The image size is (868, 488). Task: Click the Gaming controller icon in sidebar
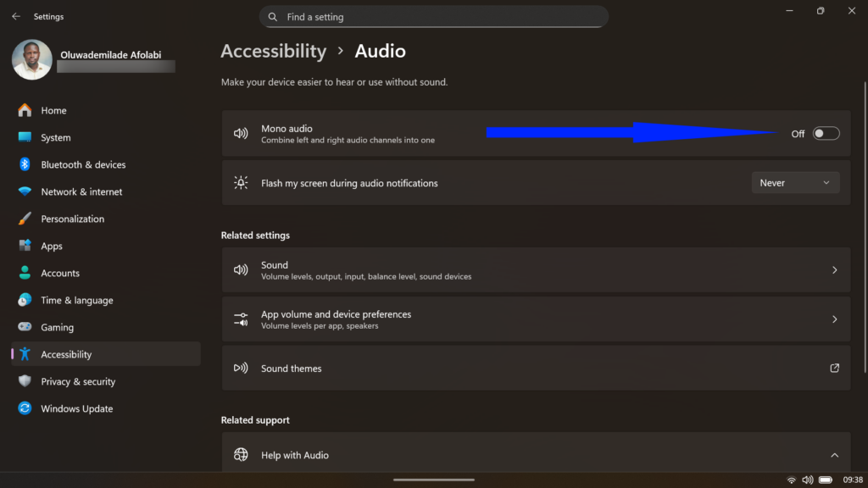[x=23, y=327]
